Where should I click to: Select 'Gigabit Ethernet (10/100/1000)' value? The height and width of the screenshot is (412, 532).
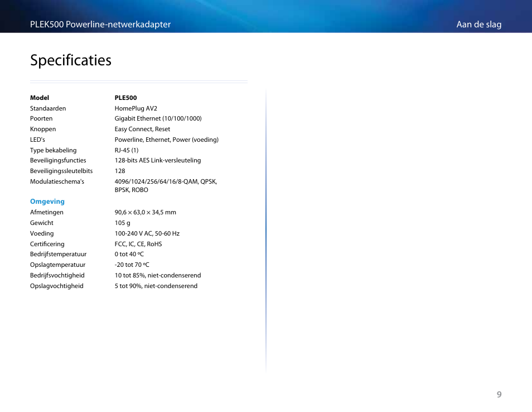pyautogui.click(x=158, y=118)
